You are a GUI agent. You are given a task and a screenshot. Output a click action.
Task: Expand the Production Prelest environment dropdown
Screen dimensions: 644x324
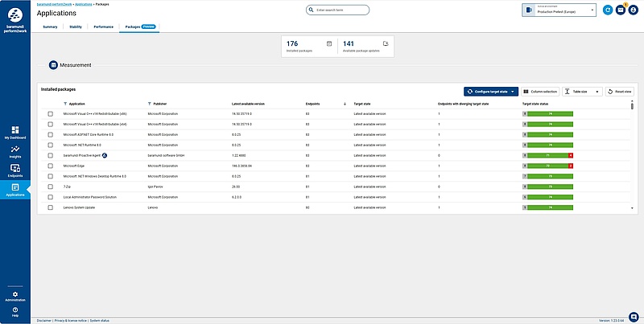(x=593, y=10)
